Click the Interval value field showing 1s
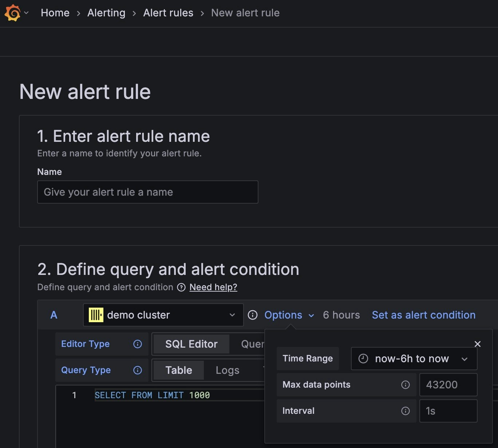Image resolution: width=498 pixels, height=448 pixels. [x=448, y=411]
